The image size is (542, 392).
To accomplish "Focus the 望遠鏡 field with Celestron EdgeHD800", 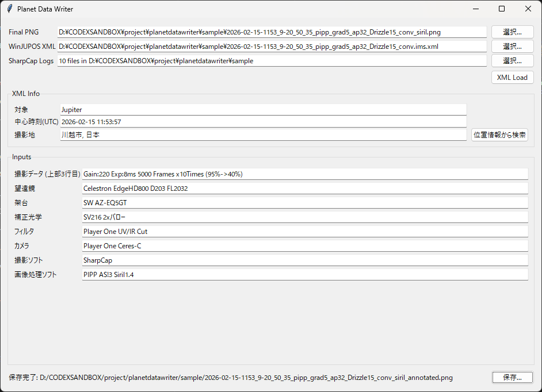I will click(305, 188).
